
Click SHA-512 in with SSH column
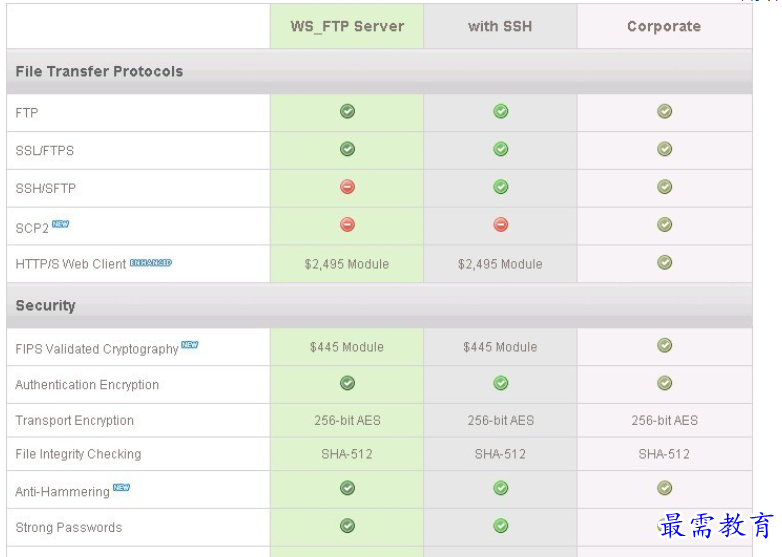(500, 454)
